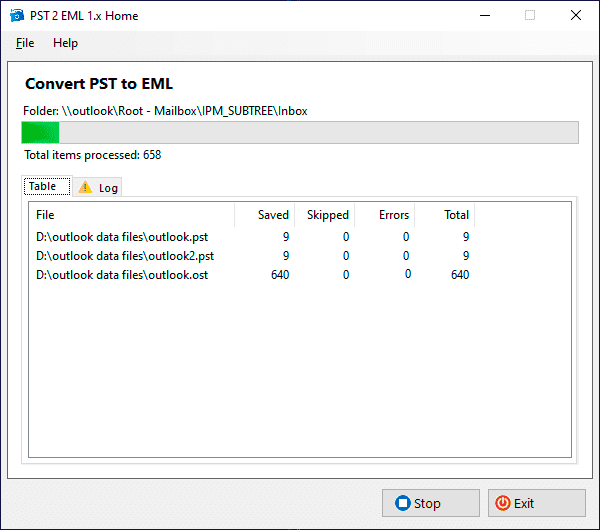Click the Errors value 0 for outlook.ost
The image size is (600, 530).
[x=408, y=274]
